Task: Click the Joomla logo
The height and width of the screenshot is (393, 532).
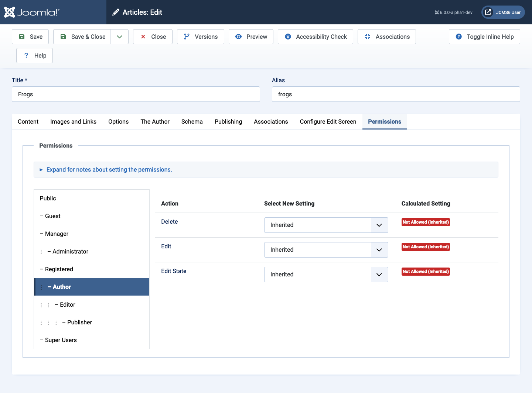Action: 31,12
